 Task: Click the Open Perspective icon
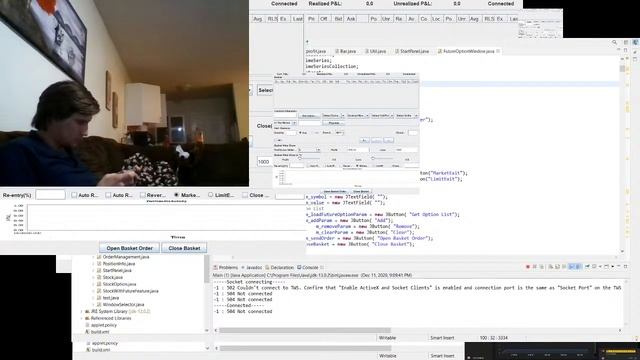tap(626, 42)
